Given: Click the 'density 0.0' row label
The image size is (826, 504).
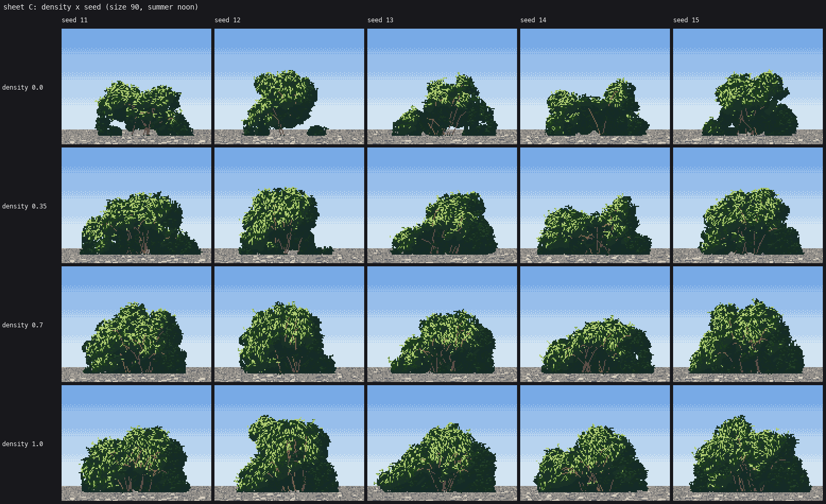Looking at the screenshot, I should pos(23,88).
